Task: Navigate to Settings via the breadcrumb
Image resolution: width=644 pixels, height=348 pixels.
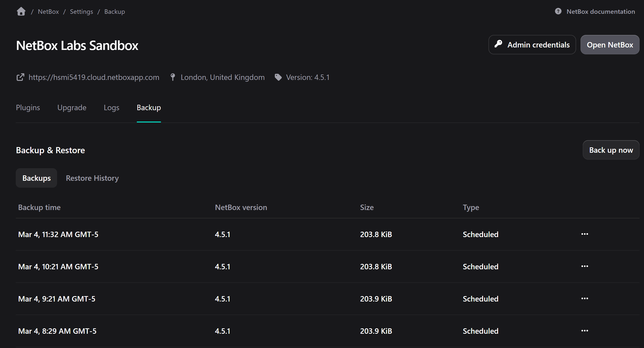Action: (x=81, y=11)
